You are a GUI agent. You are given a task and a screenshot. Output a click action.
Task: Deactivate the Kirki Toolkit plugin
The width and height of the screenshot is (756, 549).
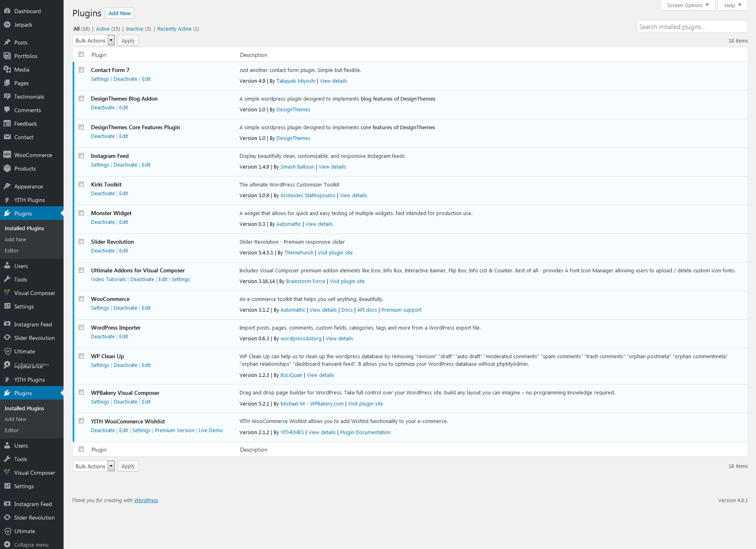click(x=103, y=194)
